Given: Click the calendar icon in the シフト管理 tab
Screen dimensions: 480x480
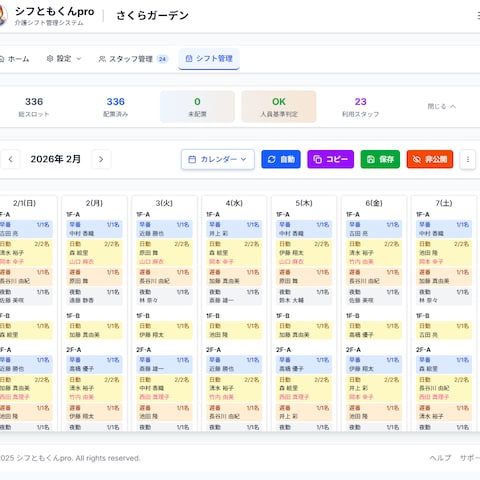Looking at the screenshot, I should [189, 59].
